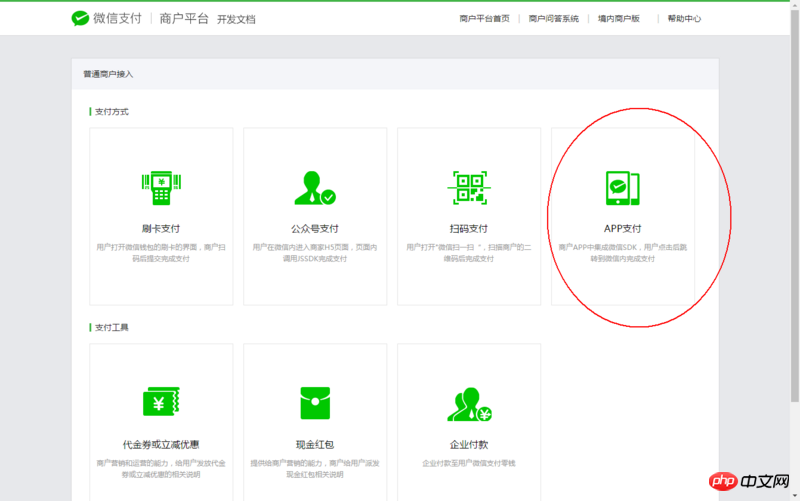
Task: Click the 现金红包 title label
Action: pos(314,444)
